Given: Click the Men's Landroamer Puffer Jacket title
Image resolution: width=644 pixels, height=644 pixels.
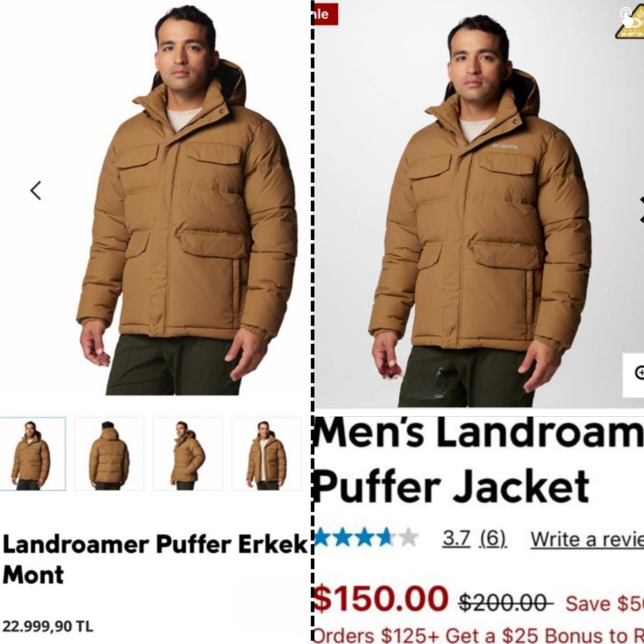Looking at the screenshot, I should (x=479, y=461).
